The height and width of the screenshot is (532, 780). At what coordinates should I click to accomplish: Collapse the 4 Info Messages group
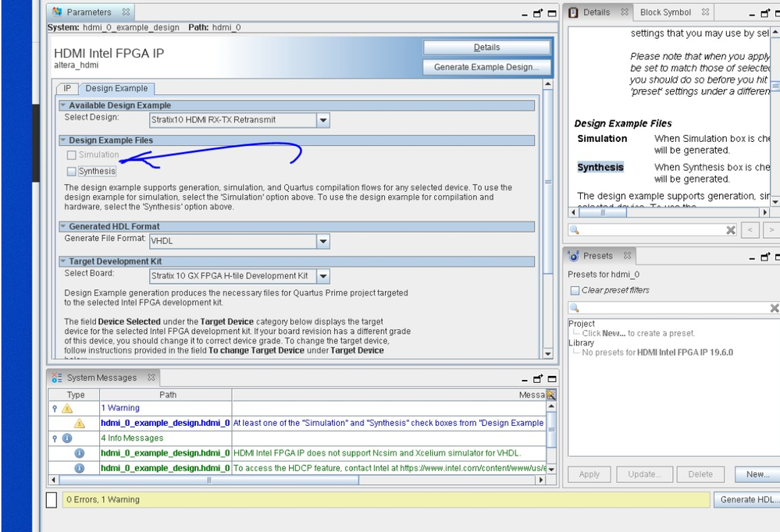55,438
